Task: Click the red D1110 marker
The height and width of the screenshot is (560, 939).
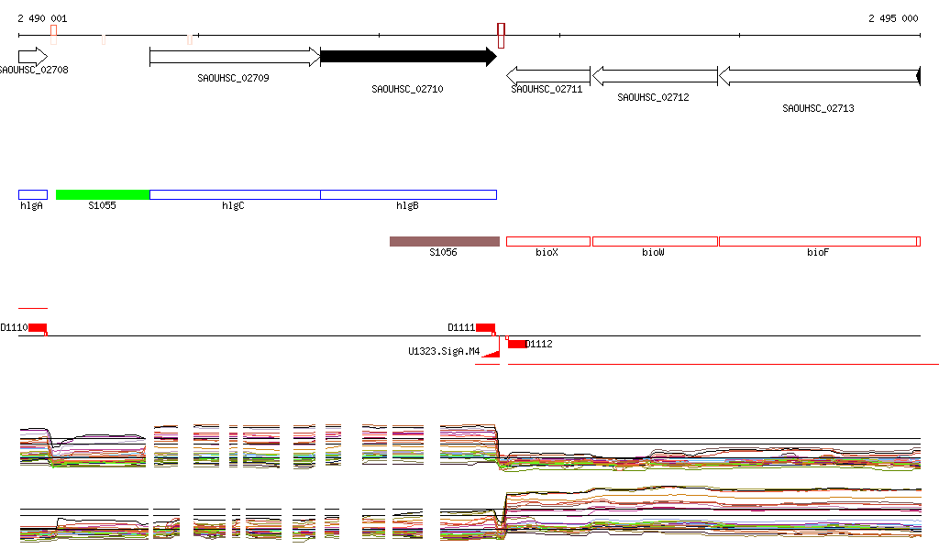Action: tap(37, 327)
